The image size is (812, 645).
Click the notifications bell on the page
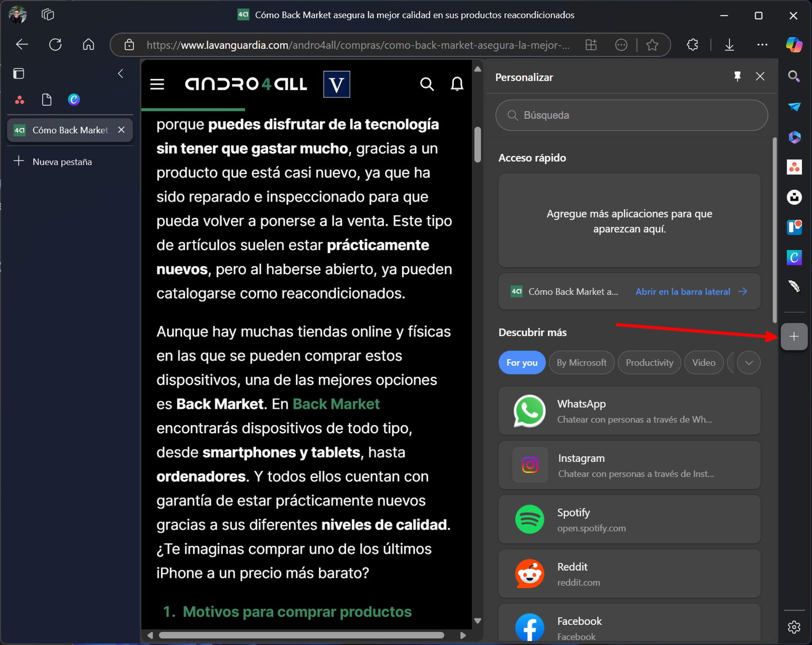point(457,84)
